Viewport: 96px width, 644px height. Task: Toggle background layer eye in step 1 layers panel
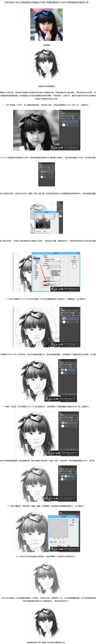(60, 125)
